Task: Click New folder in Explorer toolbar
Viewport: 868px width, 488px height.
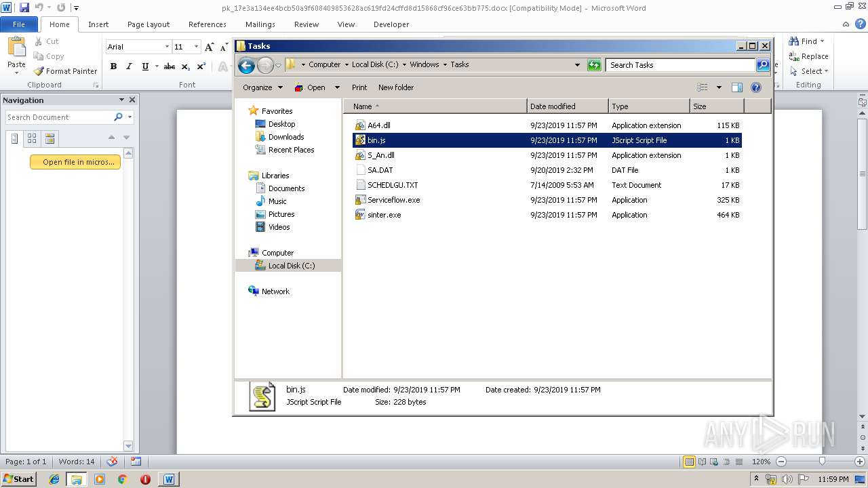Action: pos(396,87)
